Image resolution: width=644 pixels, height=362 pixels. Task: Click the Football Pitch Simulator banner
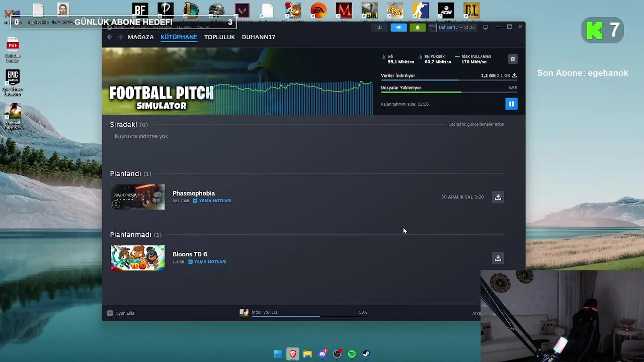coord(237,81)
